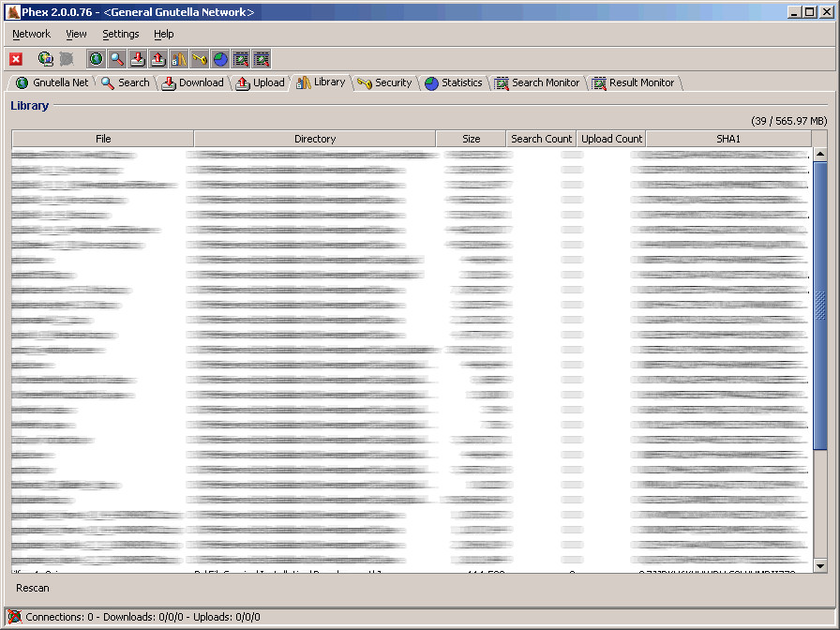Sort by the SHA1 column header
This screenshot has width=840, height=630.
point(728,139)
